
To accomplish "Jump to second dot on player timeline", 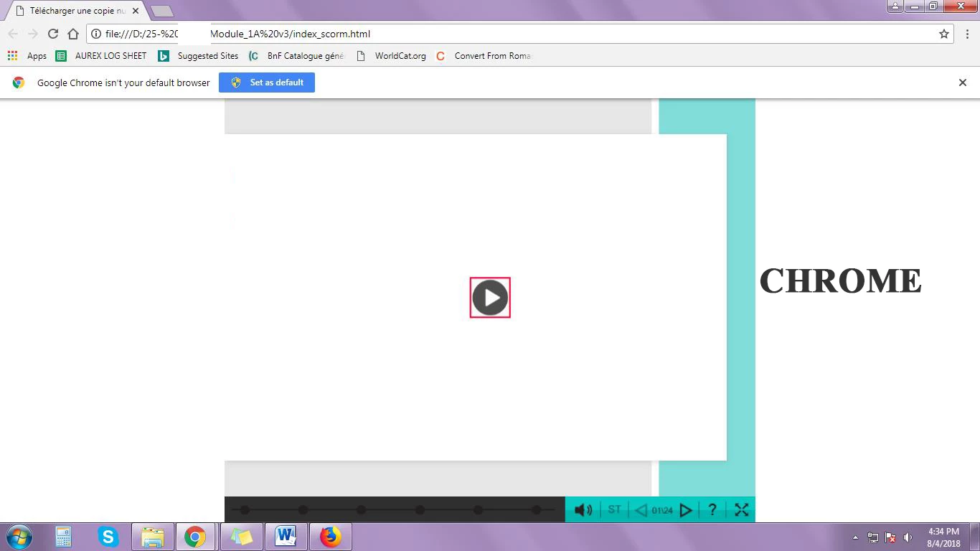I will pyautogui.click(x=303, y=509).
